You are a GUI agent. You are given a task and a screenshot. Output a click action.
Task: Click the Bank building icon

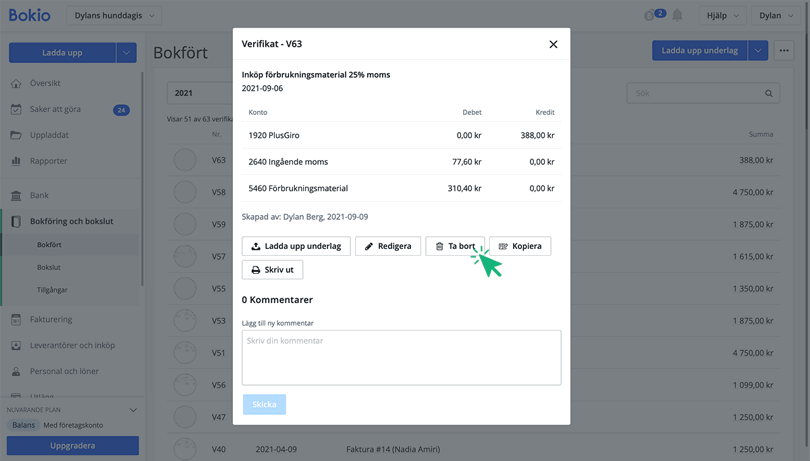click(x=16, y=196)
